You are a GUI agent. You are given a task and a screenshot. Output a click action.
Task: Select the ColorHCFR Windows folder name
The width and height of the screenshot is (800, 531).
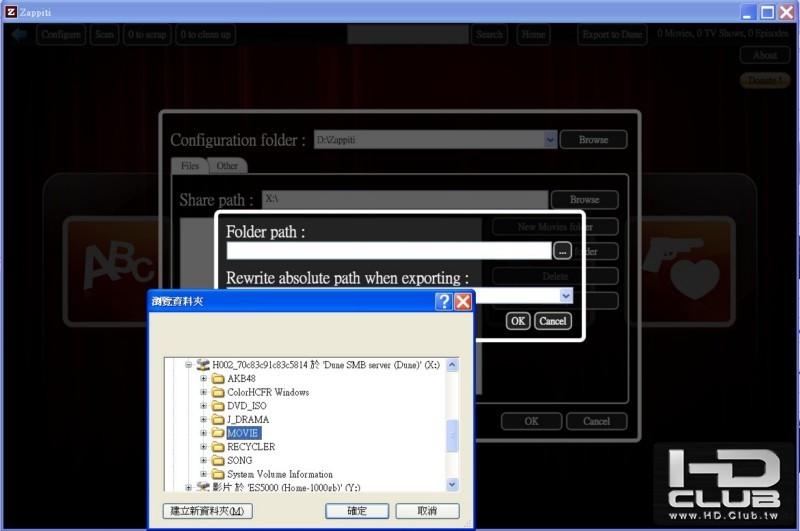click(268, 392)
